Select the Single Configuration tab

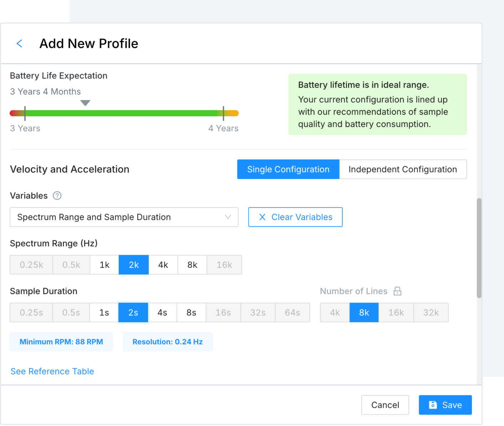(x=288, y=169)
